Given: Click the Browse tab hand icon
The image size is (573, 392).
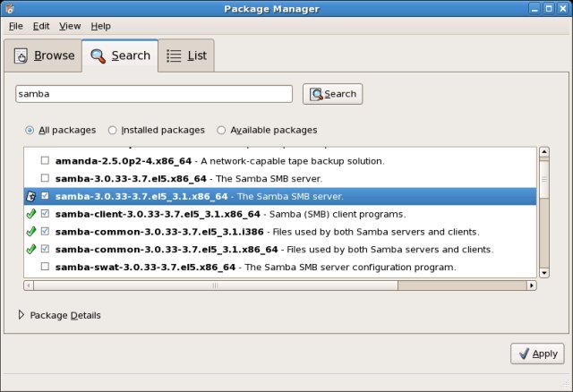Looking at the screenshot, I should pos(21,55).
